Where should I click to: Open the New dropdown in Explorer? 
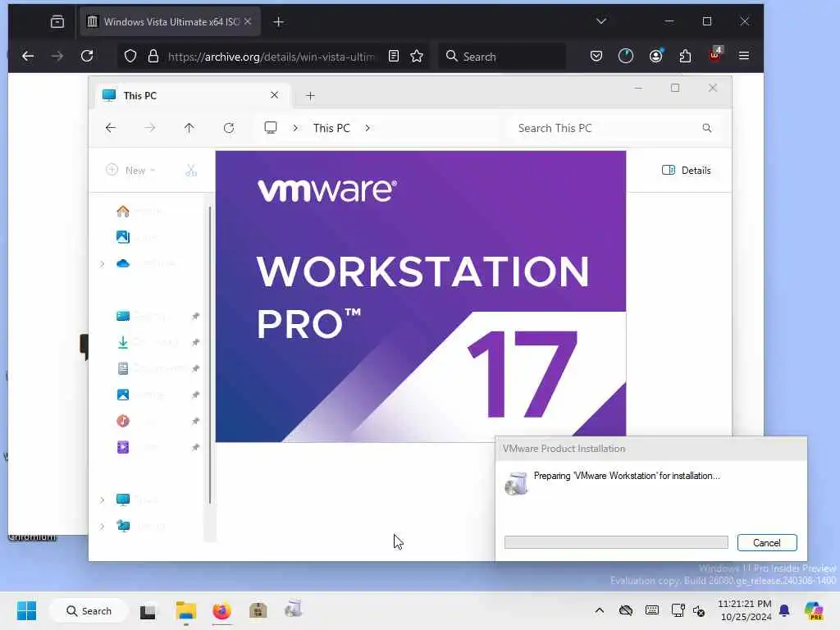pyautogui.click(x=130, y=170)
